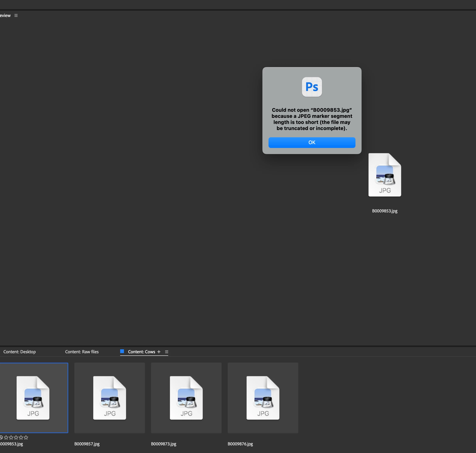Select the B0009873.jpg file icon

point(186,398)
